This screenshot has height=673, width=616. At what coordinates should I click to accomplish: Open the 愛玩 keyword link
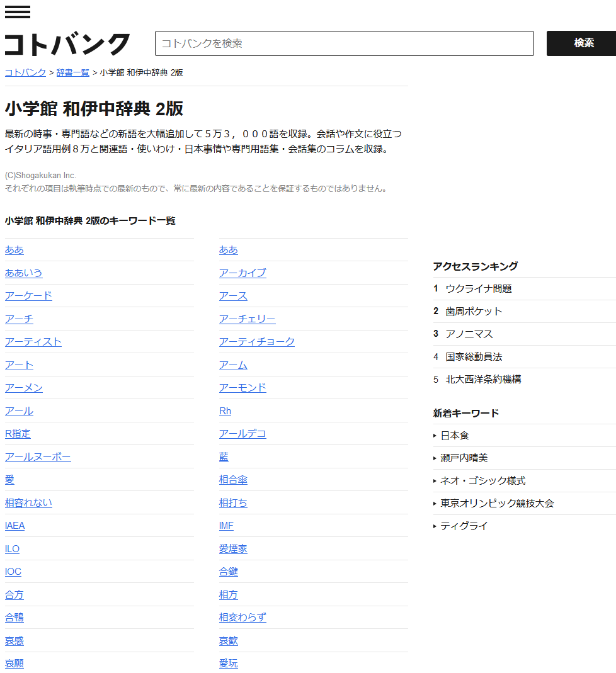[x=229, y=664]
